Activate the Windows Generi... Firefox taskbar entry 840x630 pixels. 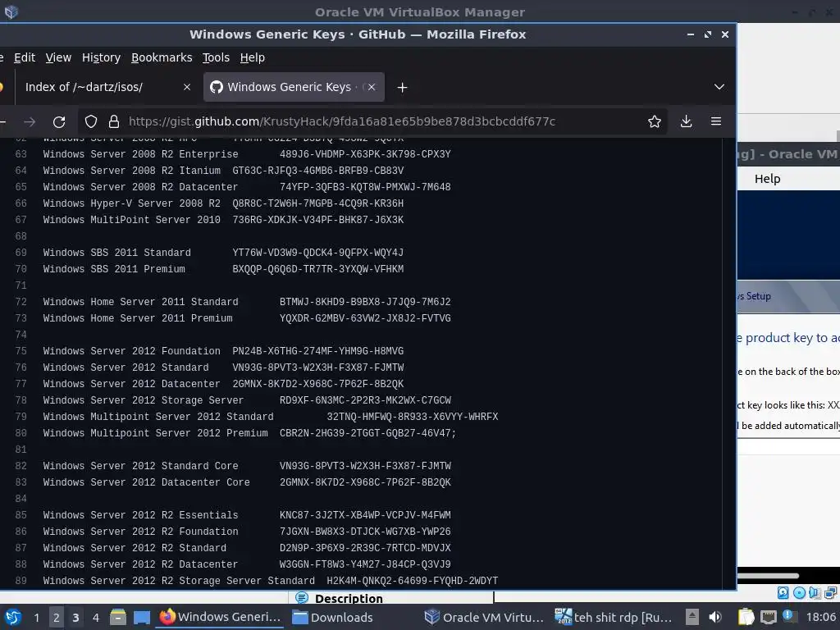[220, 617]
